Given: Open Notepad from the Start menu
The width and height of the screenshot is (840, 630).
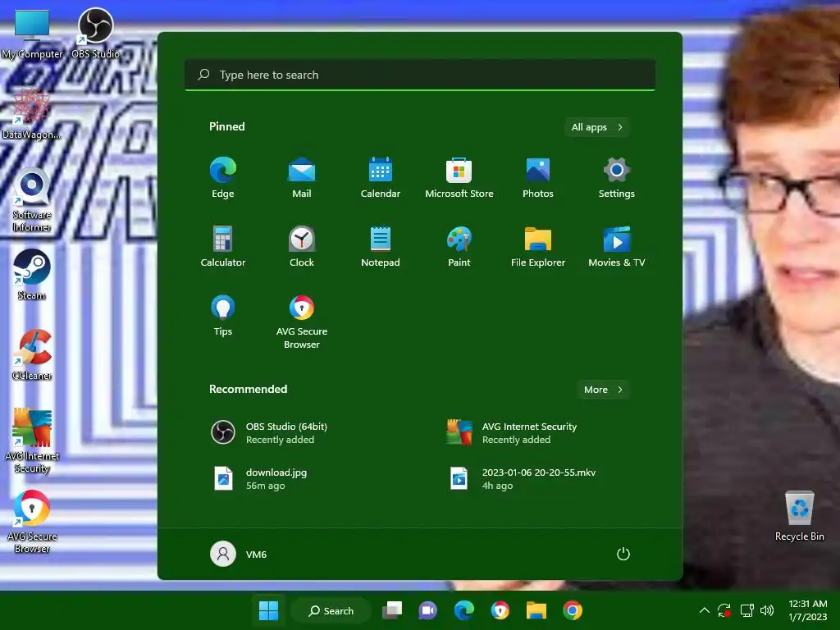Looking at the screenshot, I should click(x=381, y=246).
